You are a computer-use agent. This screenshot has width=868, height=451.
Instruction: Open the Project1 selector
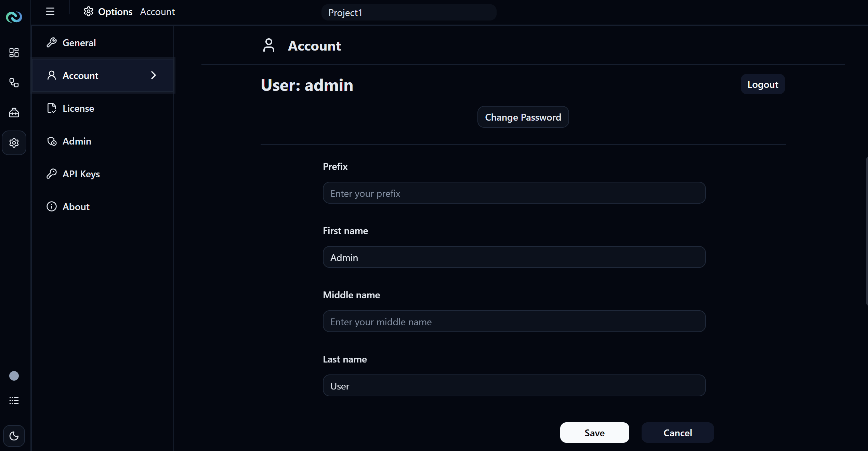[x=409, y=13]
